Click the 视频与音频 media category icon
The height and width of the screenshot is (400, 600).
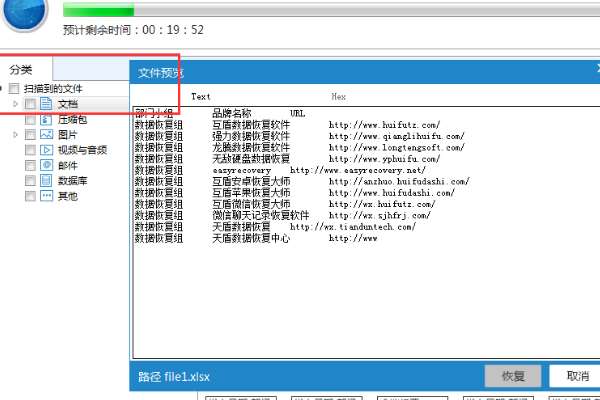click(46, 150)
